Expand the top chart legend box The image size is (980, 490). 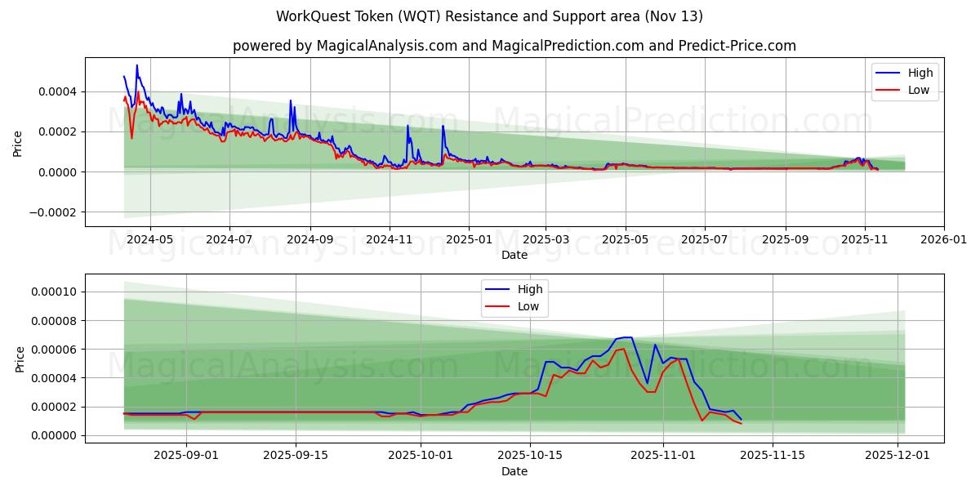tap(905, 81)
